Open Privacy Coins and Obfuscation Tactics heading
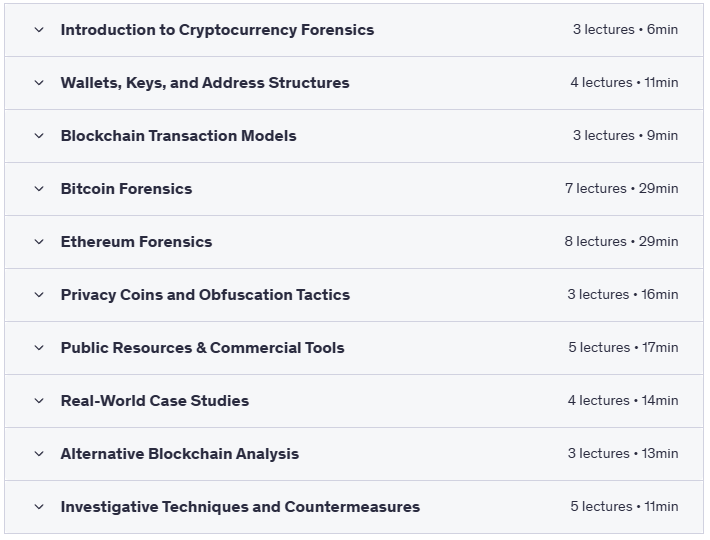Screen dimensions: 710x540 (205, 295)
